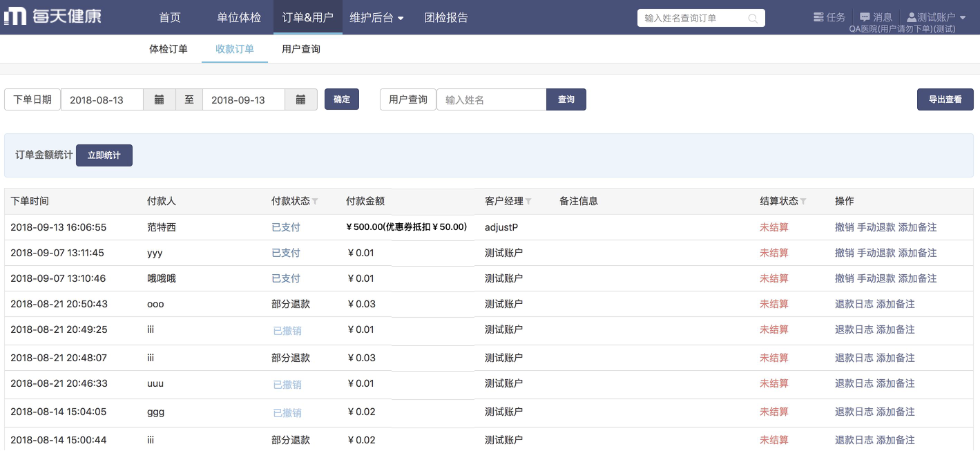980x451 pixels.
Task: Click 手动退款 for the 范特西 order
Action: pyautogui.click(x=876, y=227)
